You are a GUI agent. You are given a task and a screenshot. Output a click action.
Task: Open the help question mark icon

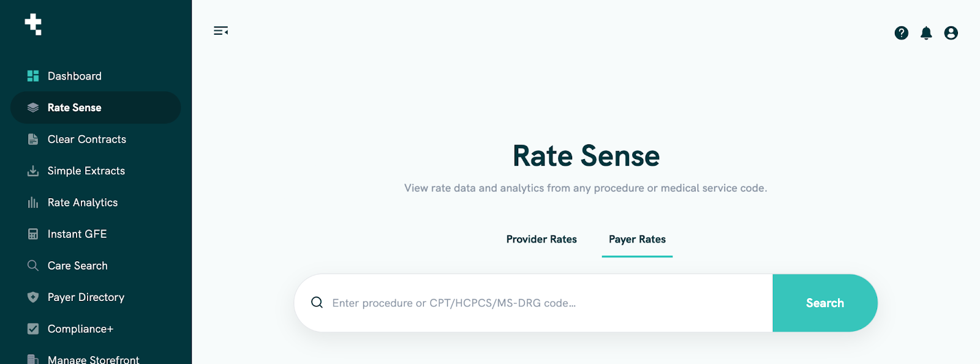(x=901, y=33)
